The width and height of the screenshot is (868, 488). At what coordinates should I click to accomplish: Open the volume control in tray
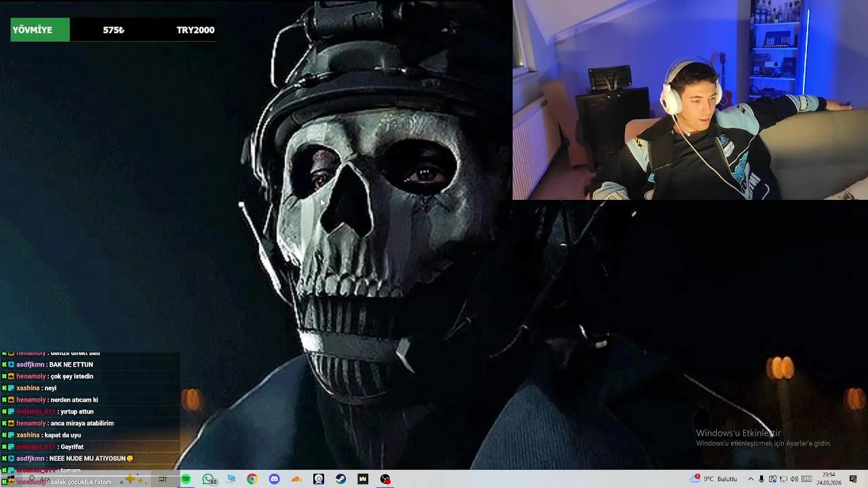794,479
